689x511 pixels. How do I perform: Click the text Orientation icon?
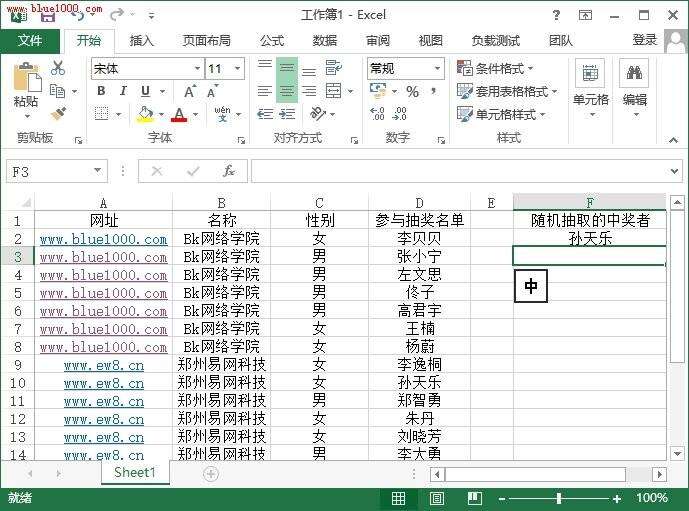point(317,114)
